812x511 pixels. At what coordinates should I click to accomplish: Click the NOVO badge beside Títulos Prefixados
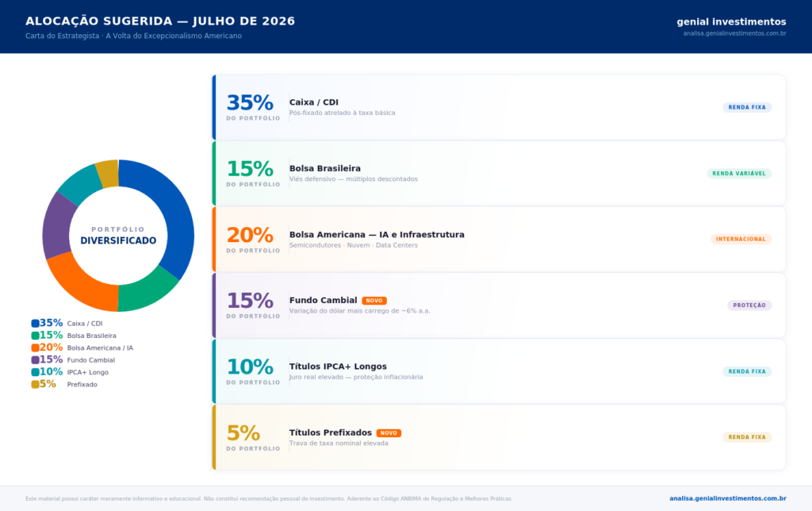point(389,432)
